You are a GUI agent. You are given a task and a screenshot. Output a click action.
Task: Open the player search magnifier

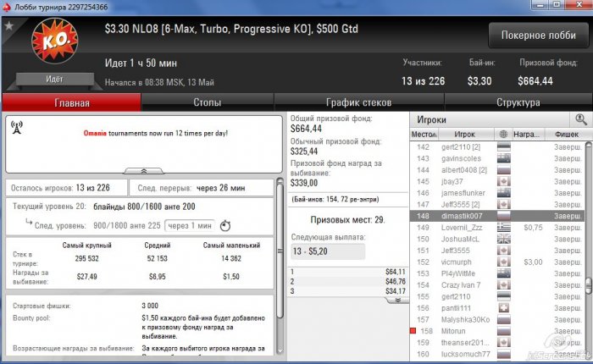580,120
